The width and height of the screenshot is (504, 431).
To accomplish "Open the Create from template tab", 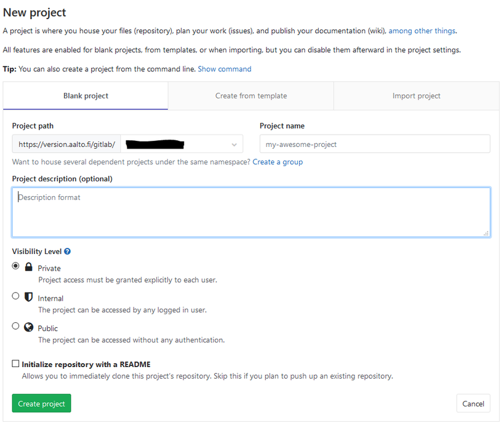I will pyautogui.click(x=251, y=96).
